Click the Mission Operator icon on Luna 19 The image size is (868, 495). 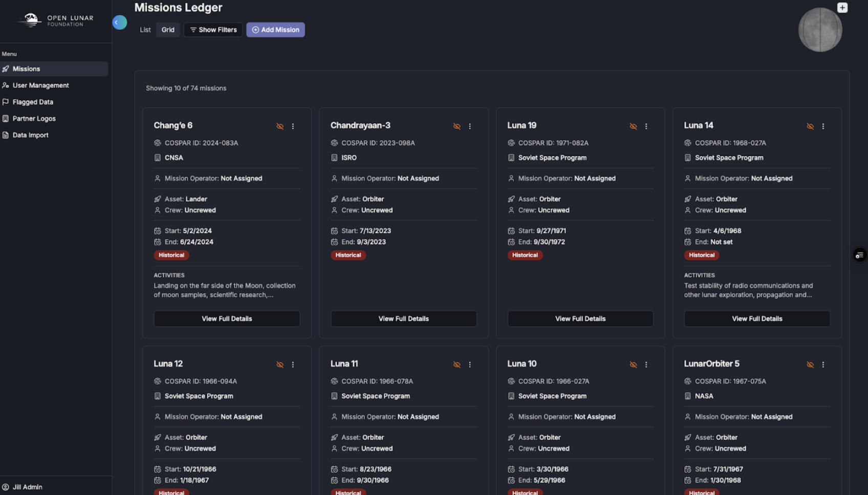tap(511, 178)
